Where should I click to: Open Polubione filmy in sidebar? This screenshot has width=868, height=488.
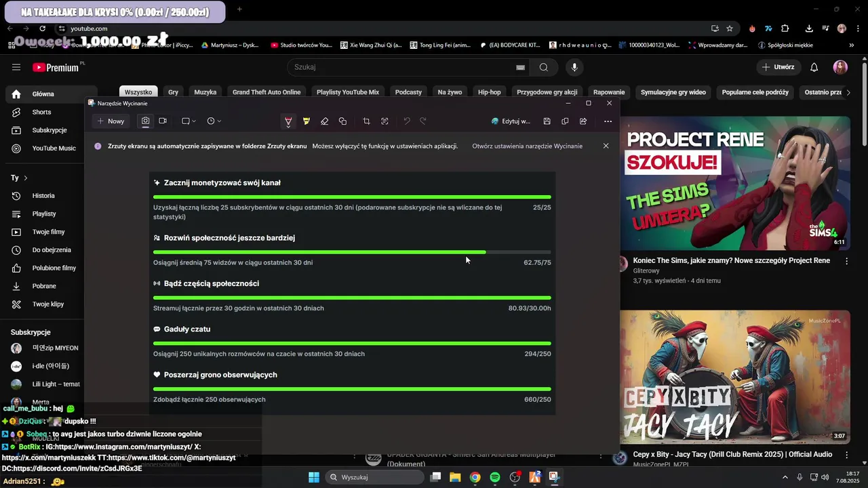[44, 268]
